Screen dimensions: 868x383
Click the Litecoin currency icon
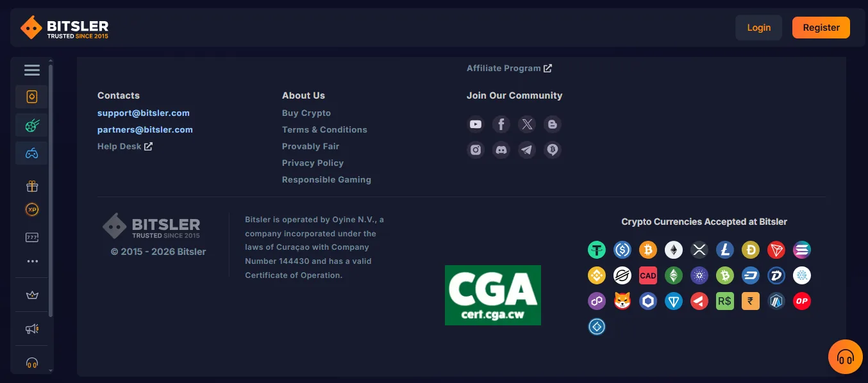point(725,250)
